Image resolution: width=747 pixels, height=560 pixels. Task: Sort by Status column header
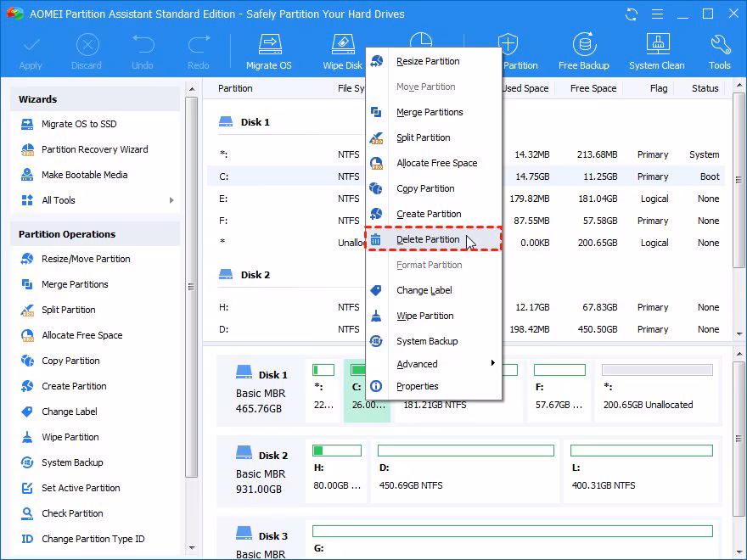pyautogui.click(x=705, y=88)
